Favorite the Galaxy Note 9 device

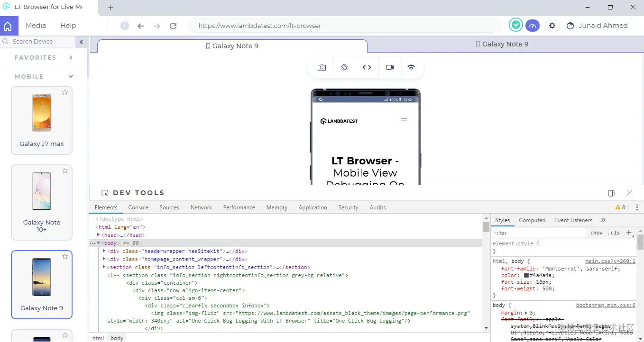[65, 256]
